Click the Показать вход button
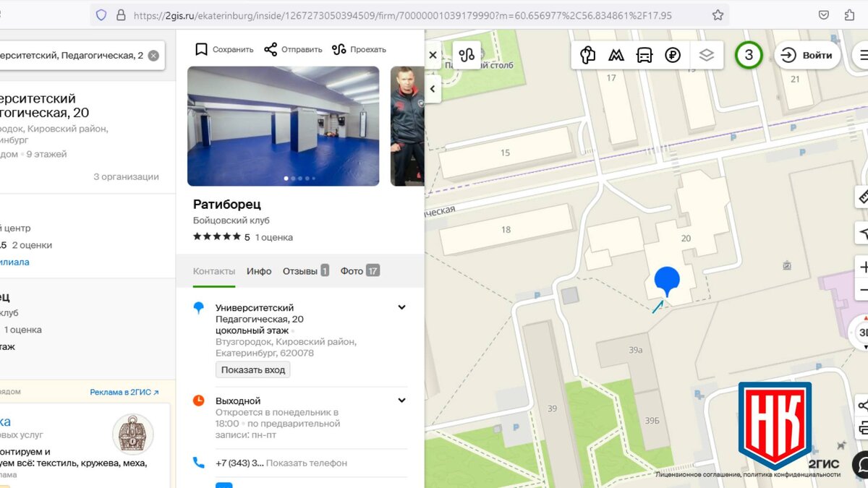 pos(253,369)
